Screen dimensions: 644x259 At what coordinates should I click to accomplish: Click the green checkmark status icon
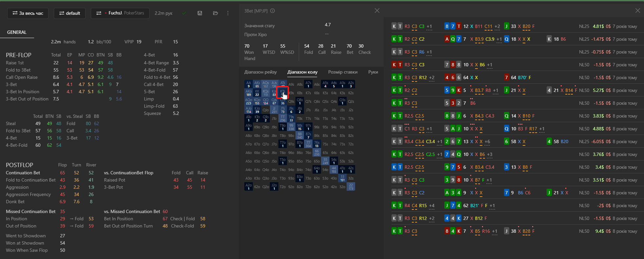click(184, 13)
